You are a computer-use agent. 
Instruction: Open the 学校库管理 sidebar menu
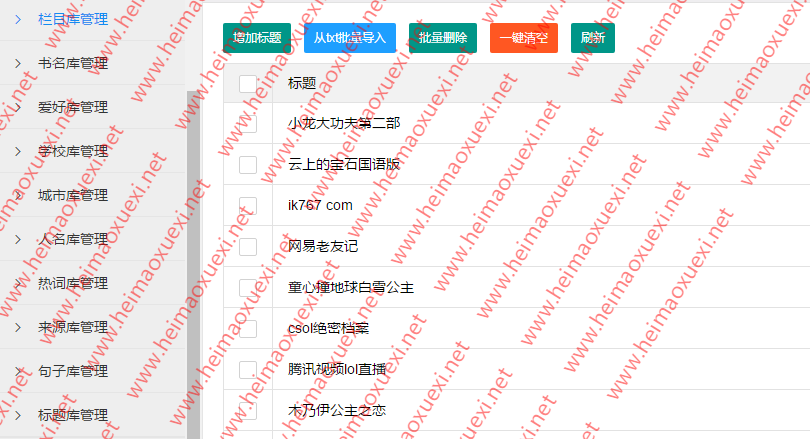(72, 151)
